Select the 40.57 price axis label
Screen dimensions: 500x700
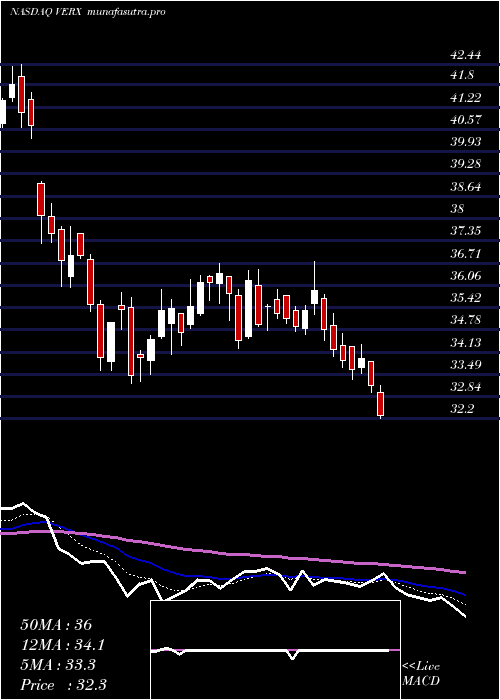click(466, 119)
